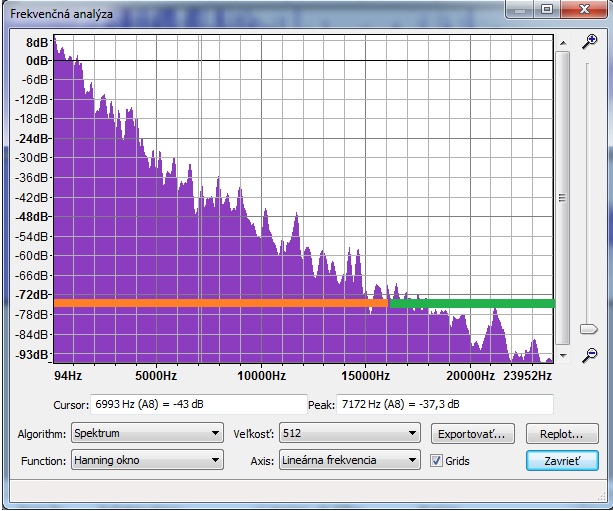
Task: Click the orange horizontal bar on the spectrum
Action: 220,302
